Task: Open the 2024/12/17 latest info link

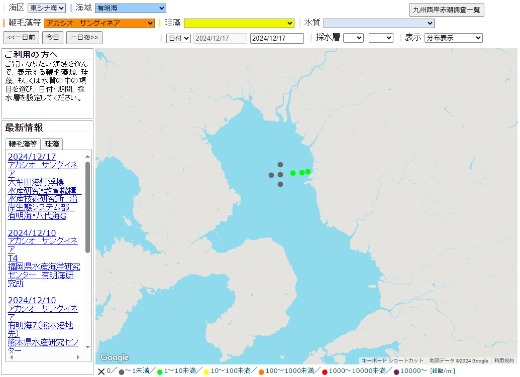Action: pyautogui.click(x=32, y=156)
